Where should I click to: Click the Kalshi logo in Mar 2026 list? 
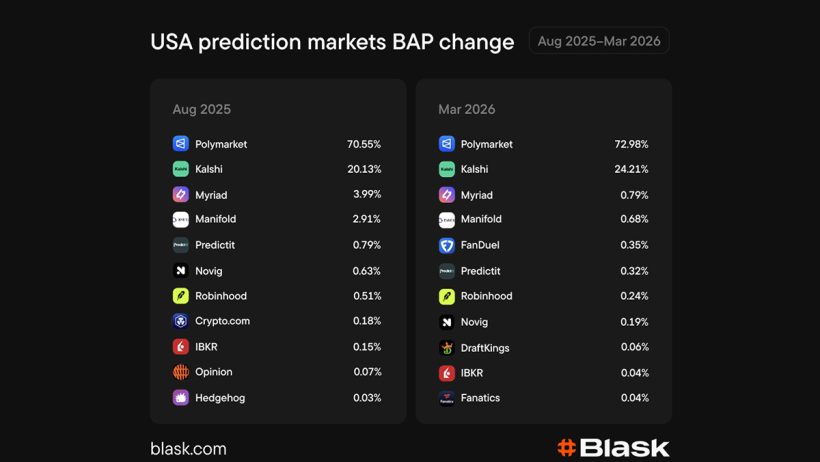point(447,169)
